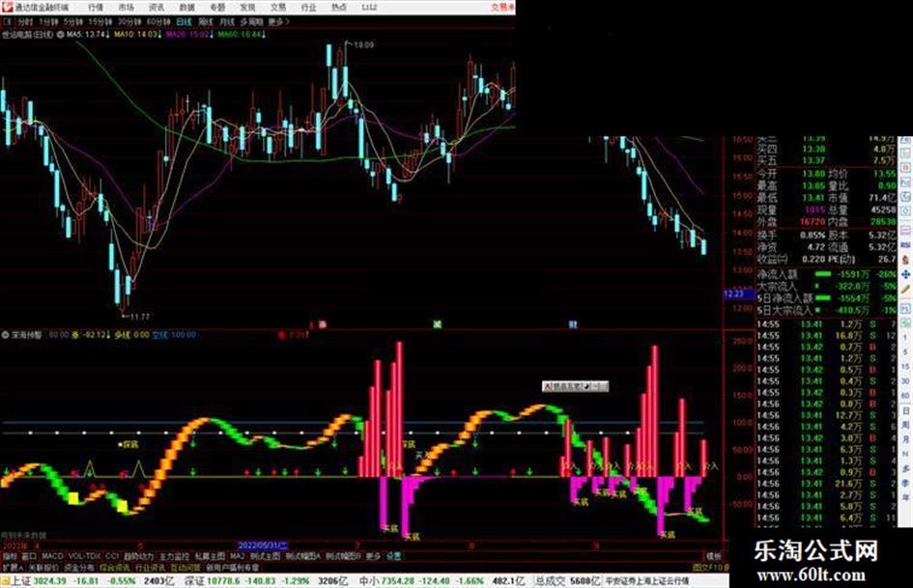Open the 资金分布 tab
Screen dimensions: 913x588
click(x=80, y=567)
